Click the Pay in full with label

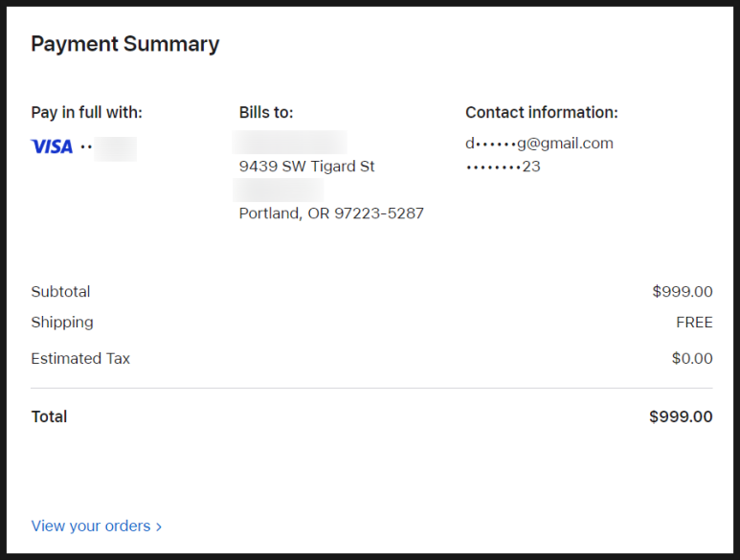click(x=87, y=112)
